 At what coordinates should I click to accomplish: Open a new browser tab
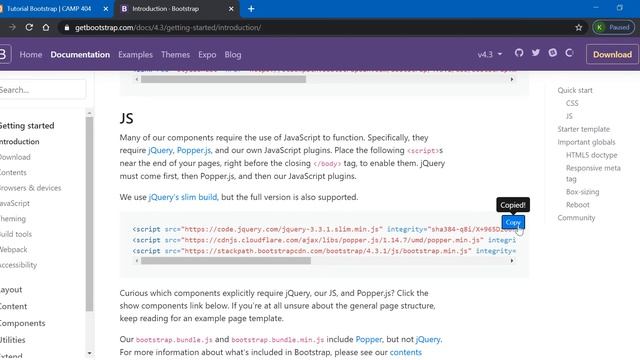click(251, 9)
